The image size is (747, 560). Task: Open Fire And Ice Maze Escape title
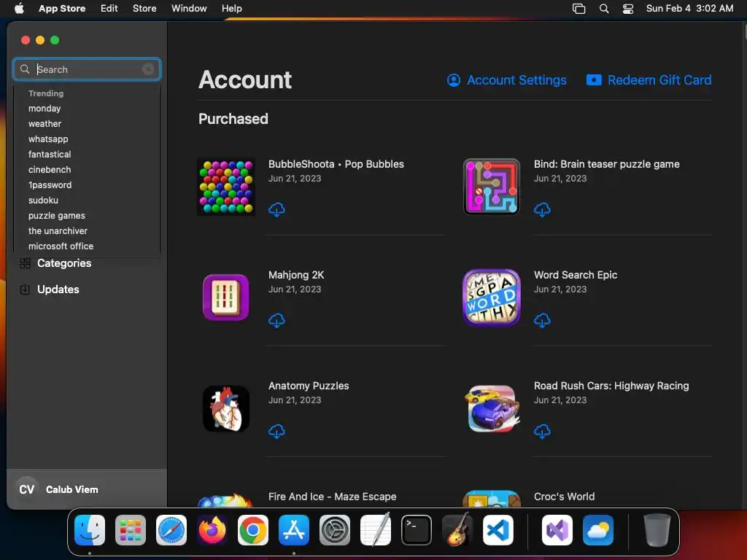click(332, 497)
